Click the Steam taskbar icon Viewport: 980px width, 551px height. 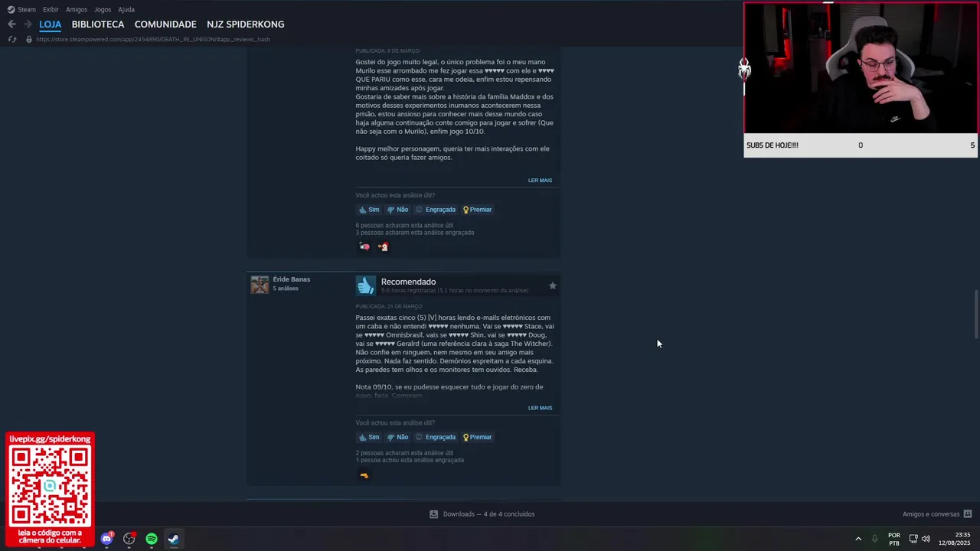pyautogui.click(x=174, y=539)
